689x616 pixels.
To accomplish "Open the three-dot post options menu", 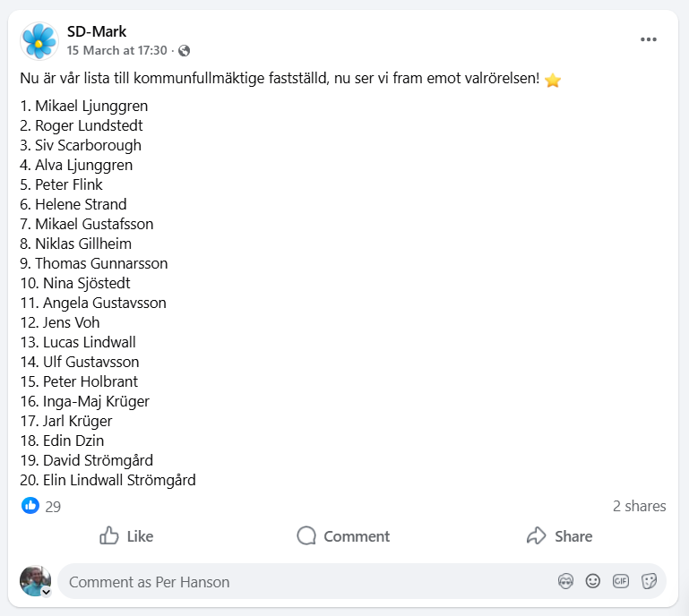I will (x=649, y=40).
